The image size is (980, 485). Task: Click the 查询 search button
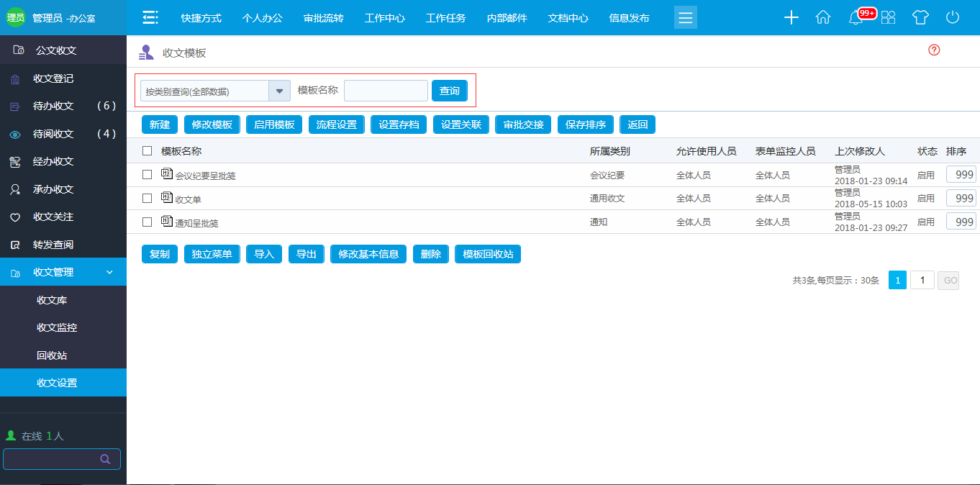tap(449, 91)
